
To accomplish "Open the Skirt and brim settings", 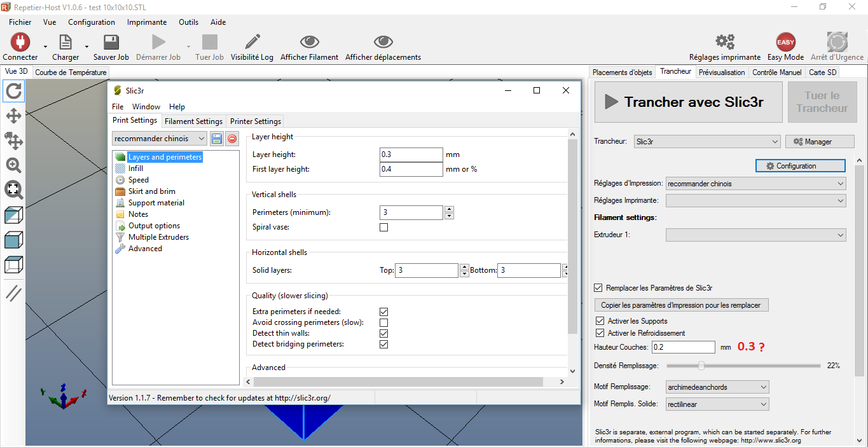I will tap(152, 191).
